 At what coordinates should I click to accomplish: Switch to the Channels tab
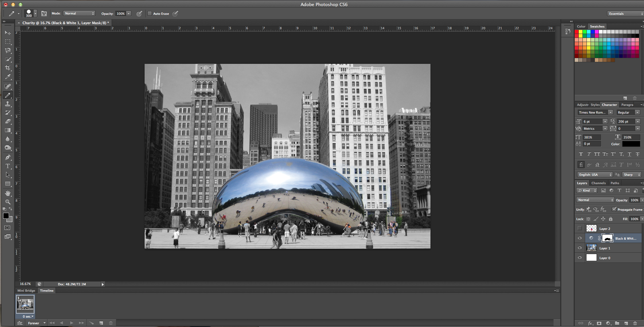click(598, 183)
